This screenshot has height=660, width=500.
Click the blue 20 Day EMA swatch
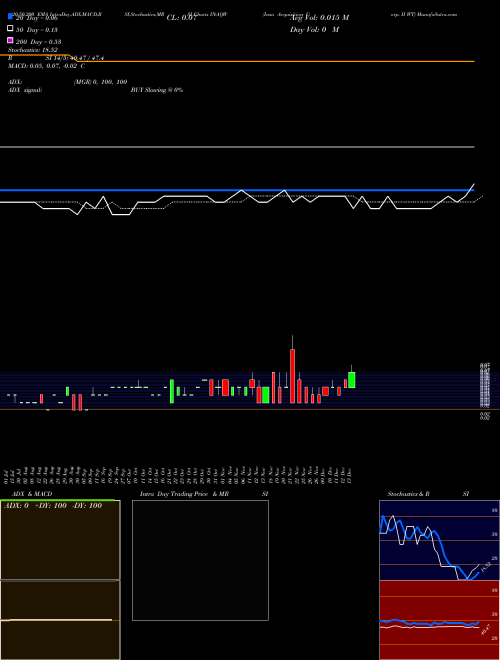pos(10,16)
